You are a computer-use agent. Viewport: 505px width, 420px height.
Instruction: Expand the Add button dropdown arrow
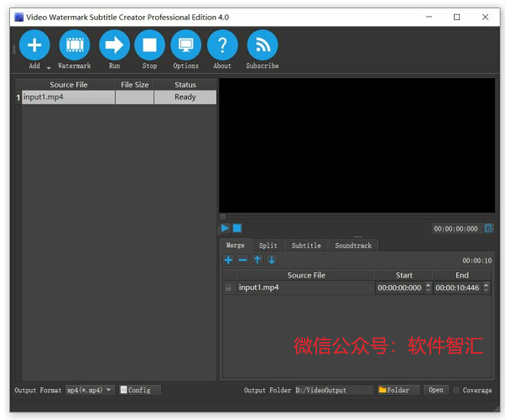49,68
